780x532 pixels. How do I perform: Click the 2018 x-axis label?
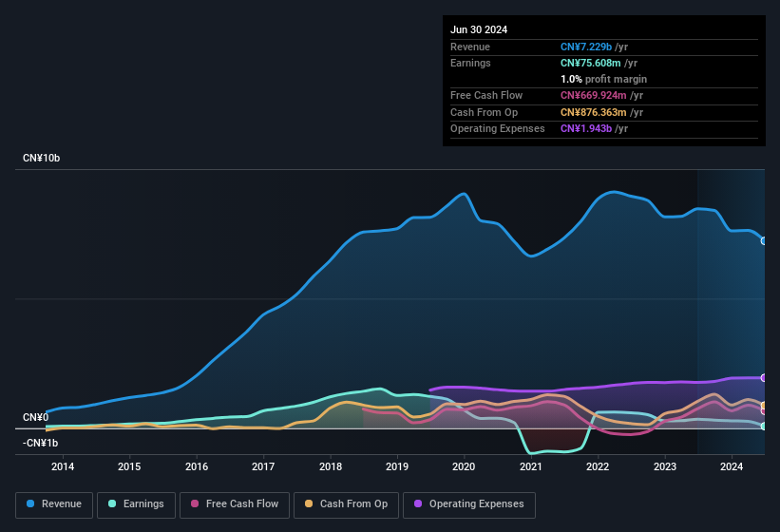point(331,466)
